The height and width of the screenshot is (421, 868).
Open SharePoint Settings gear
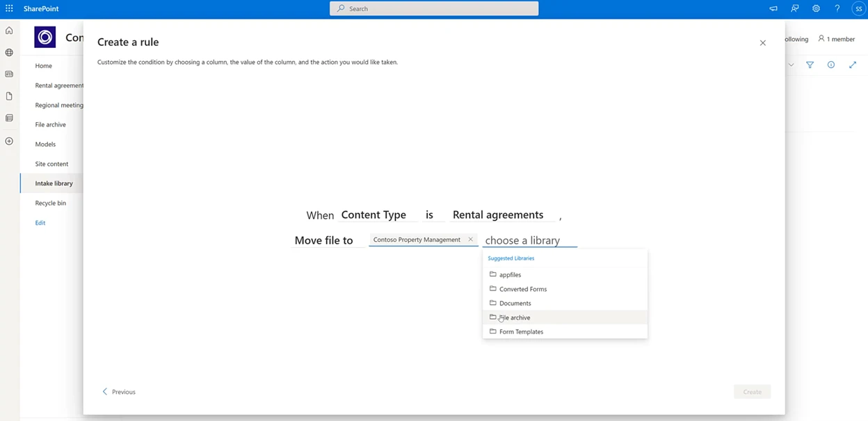(816, 8)
